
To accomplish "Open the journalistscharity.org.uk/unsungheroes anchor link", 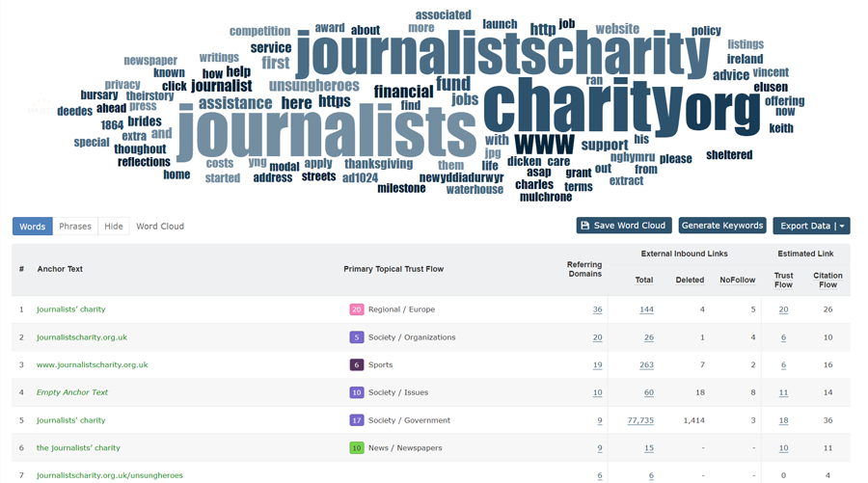I will tap(110, 475).
